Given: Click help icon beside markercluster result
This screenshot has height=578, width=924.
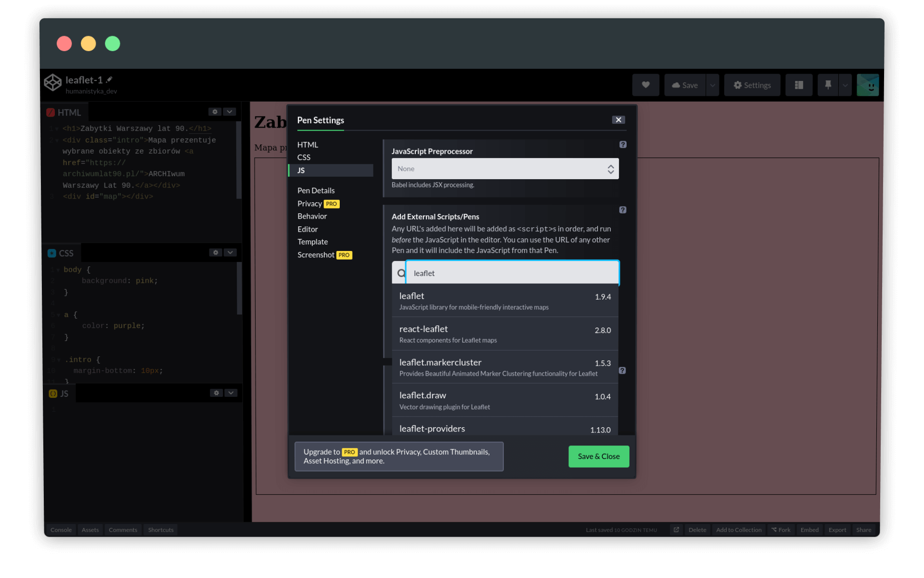Looking at the screenshot, I should (622, 370).
